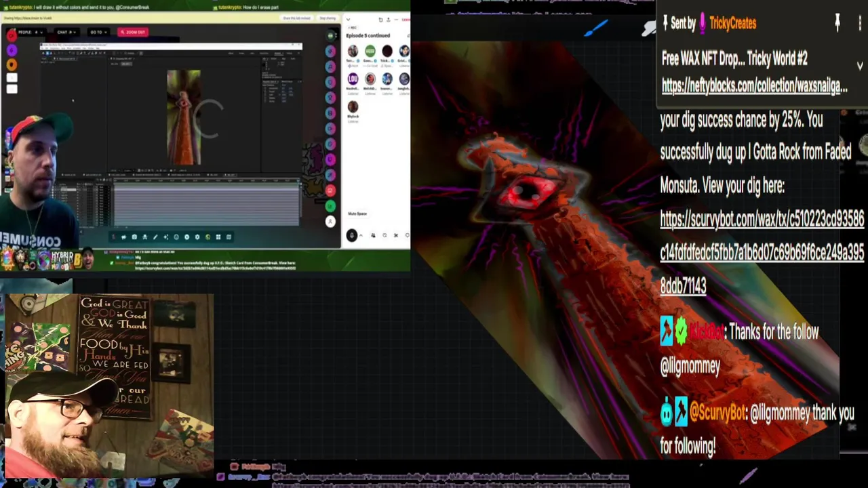
Task: Click the purple circle icon in left sidebar
Action: [x=12, y=49]
